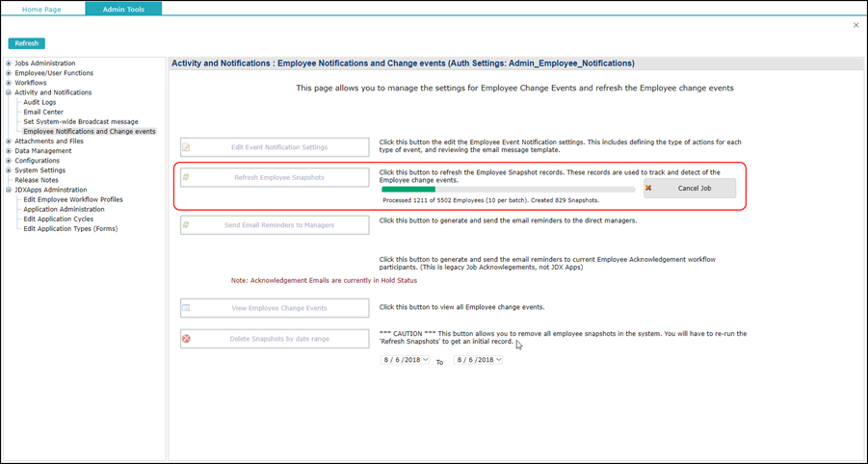Close the Admin Tools panel
Image resolution: width=868 pixels, height=464 pixels.
(x=855, y=25)
